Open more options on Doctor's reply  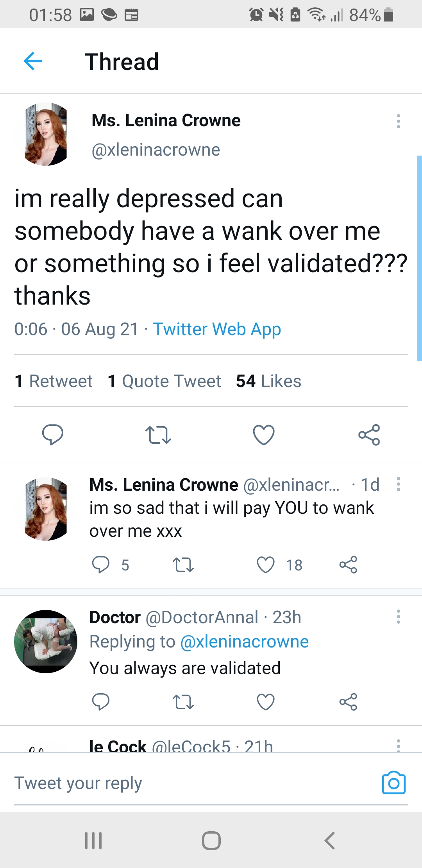click(x=398, y=617)
